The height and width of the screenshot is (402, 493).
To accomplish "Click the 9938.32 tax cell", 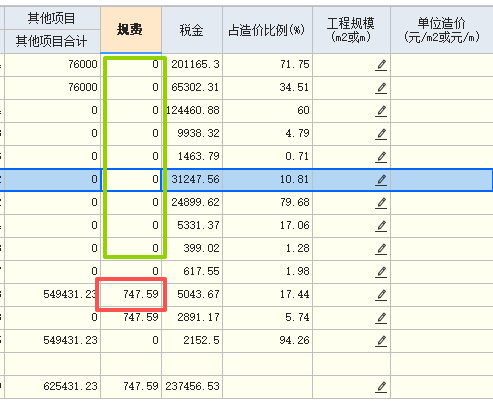I will pos(192,134).
